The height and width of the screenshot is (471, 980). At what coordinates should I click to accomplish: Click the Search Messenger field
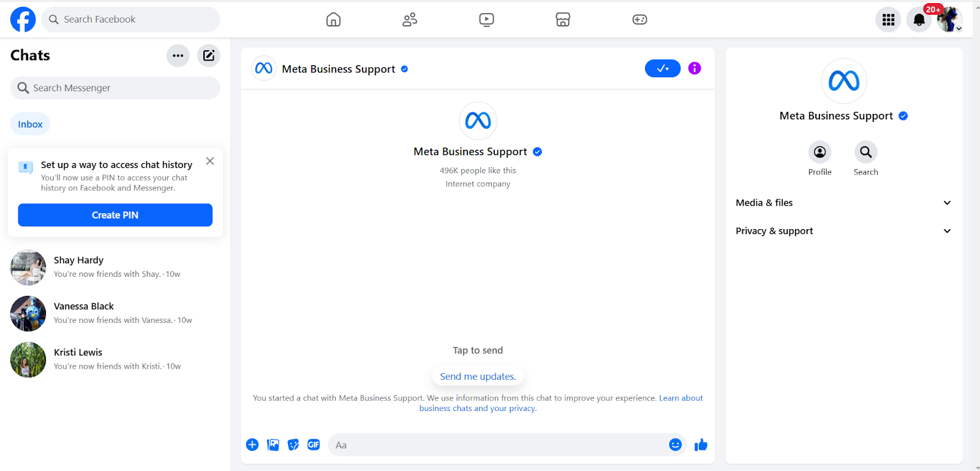(x=115, y=88)
